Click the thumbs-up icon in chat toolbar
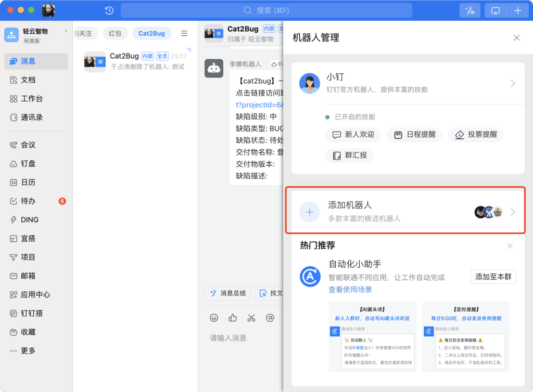This screenshot has height=392, width=533. tap(233, 318)
